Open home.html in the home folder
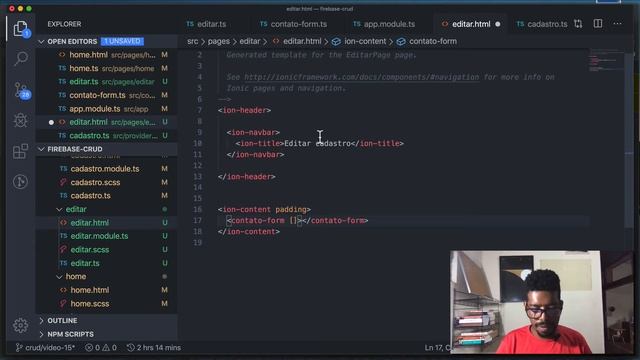 tap(107, 290)
